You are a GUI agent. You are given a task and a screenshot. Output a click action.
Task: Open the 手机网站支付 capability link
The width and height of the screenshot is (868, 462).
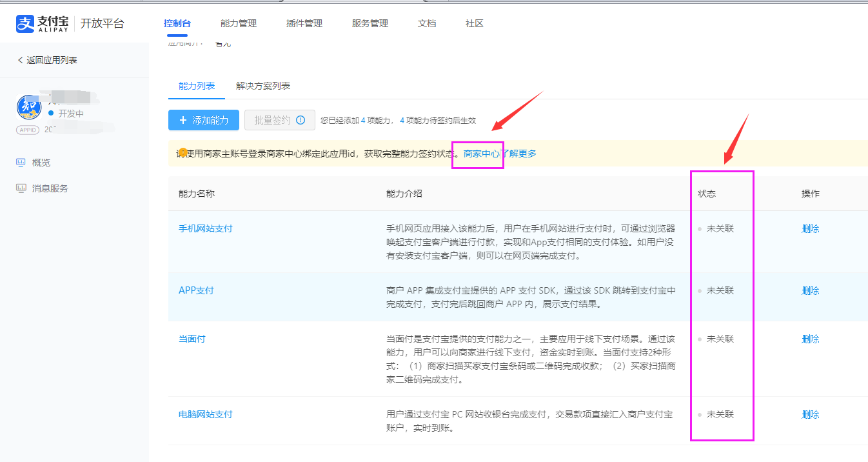(206, 228)
